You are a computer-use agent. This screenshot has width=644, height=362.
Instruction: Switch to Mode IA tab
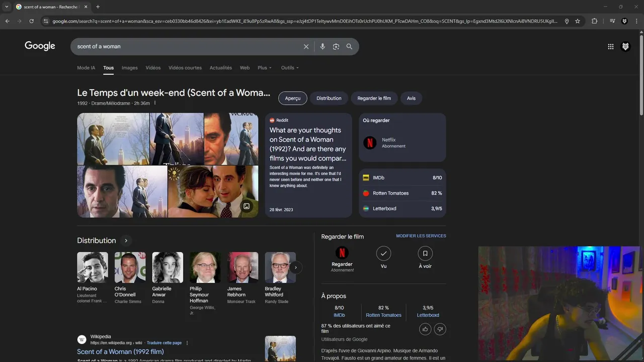pyautogui.click(x=86, y=68)
